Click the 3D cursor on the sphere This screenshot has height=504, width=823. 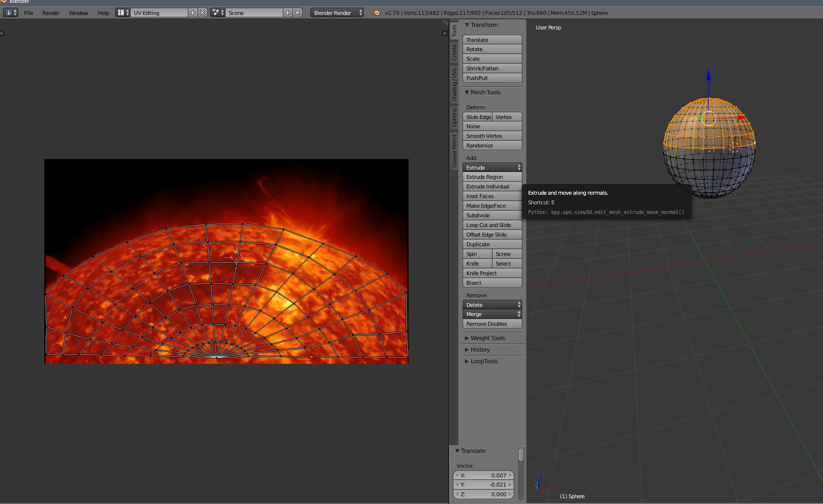[x=734, y=147]
